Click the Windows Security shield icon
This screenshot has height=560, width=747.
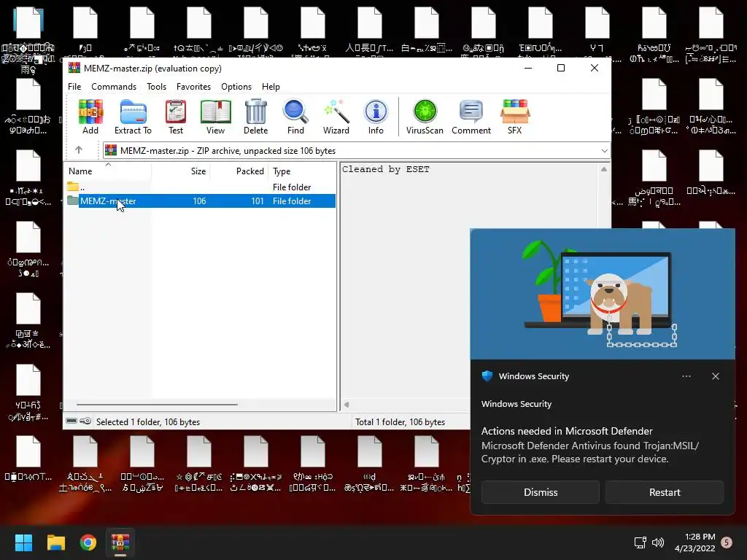(487, 376)
